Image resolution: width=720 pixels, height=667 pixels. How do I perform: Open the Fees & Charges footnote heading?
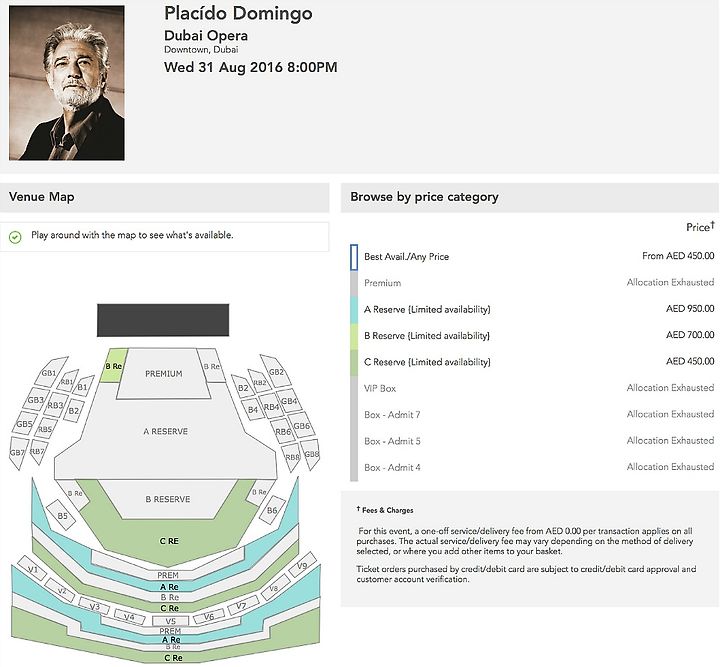[385, 510]
